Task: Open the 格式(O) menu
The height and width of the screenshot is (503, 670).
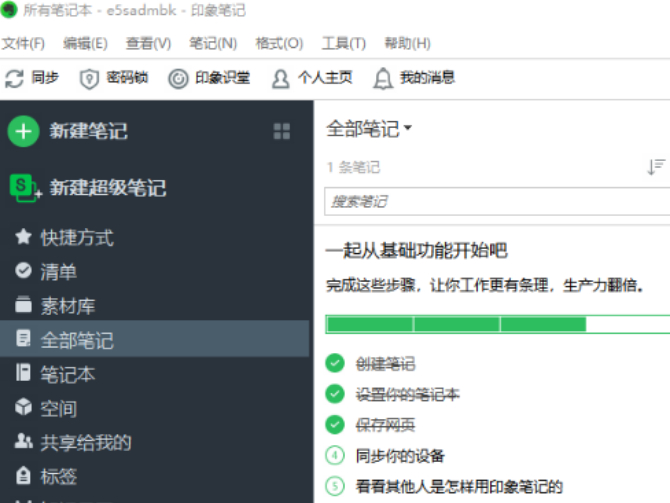Action: tap(279, 43)
